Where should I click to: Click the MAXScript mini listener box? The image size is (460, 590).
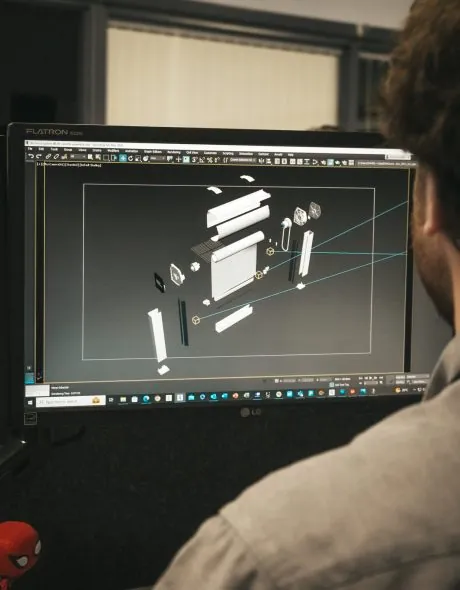coord(37,390)
